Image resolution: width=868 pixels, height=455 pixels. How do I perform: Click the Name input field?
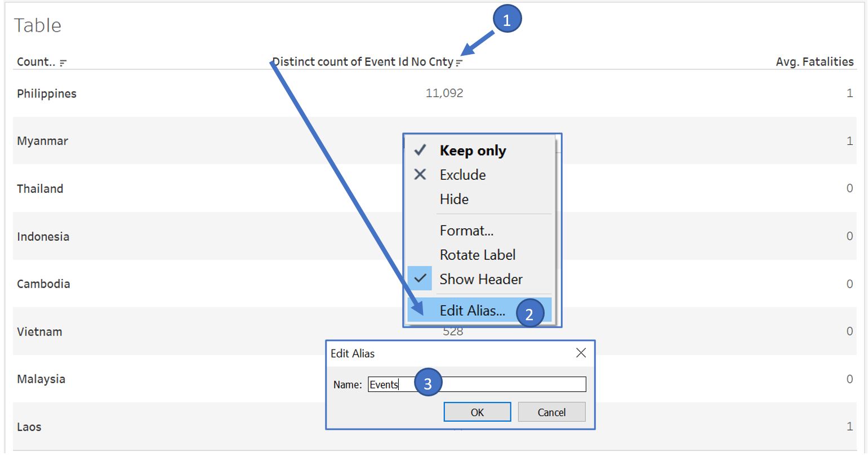coord(477,385)
